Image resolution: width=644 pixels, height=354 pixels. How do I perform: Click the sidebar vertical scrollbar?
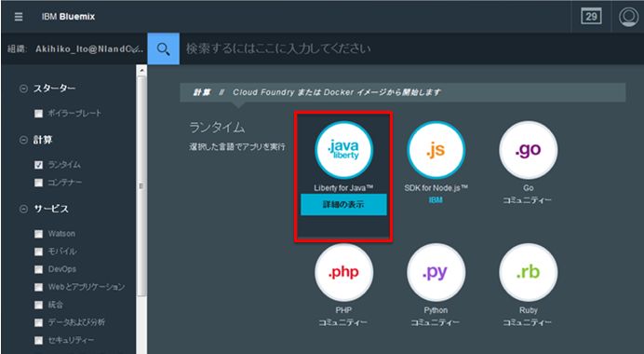[x=141, y=185]
